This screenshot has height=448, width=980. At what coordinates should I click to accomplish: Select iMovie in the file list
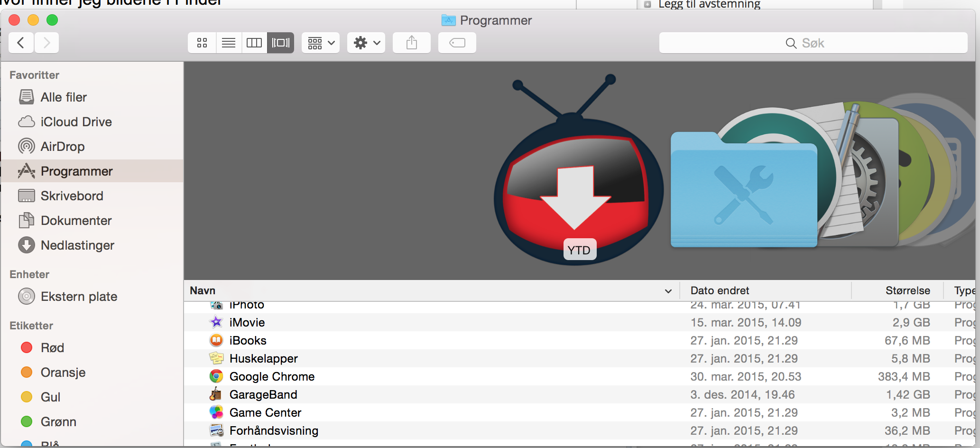(580, 322)
